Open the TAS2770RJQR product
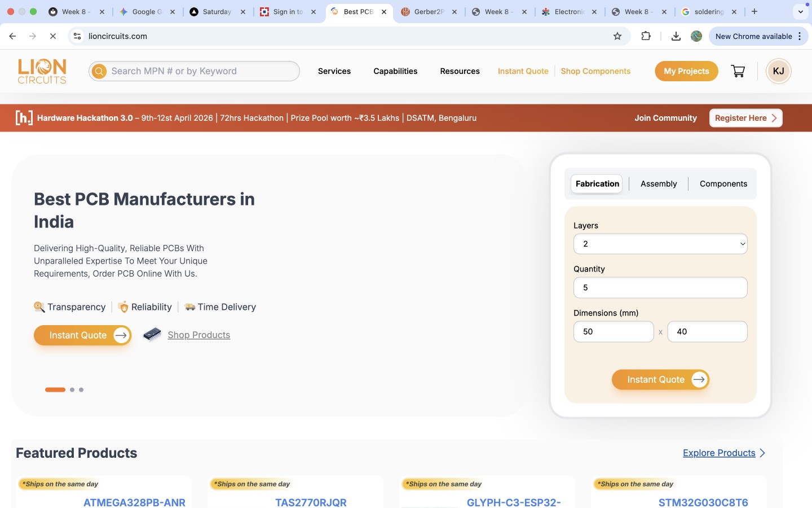Viewport: 812px width, 508px height. tap(311, 502)
